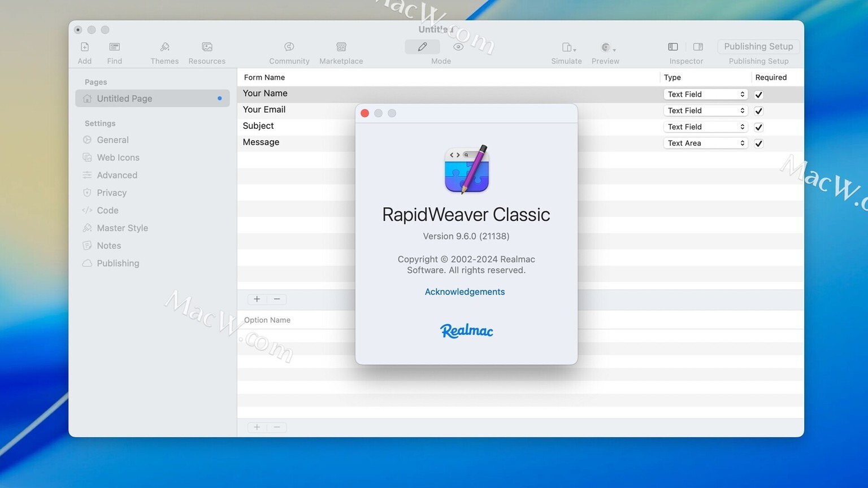Toggle Required checkbox for Message

[x=758, y=143]
